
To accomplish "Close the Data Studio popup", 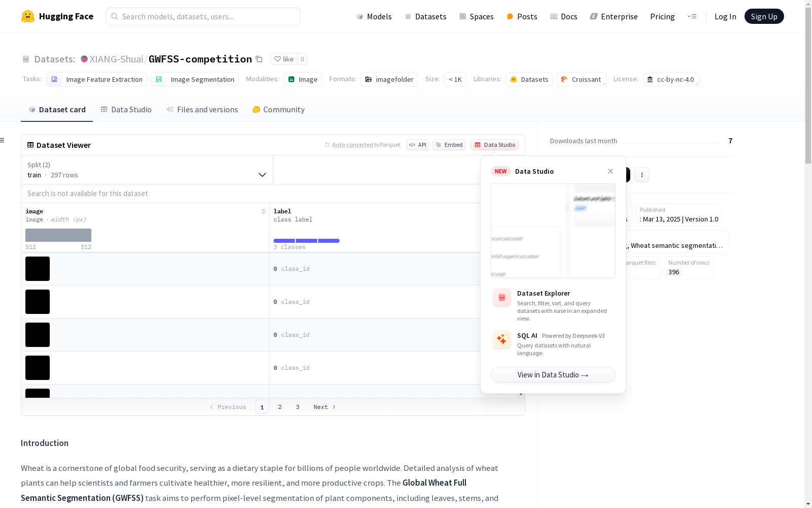I will tap(611, 171).
